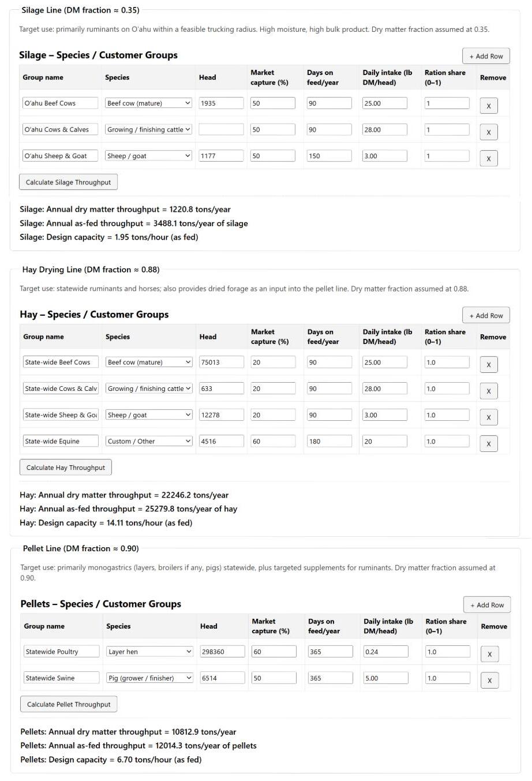Click the Statewide Poultry daily intake field

(x=385, y=652)
